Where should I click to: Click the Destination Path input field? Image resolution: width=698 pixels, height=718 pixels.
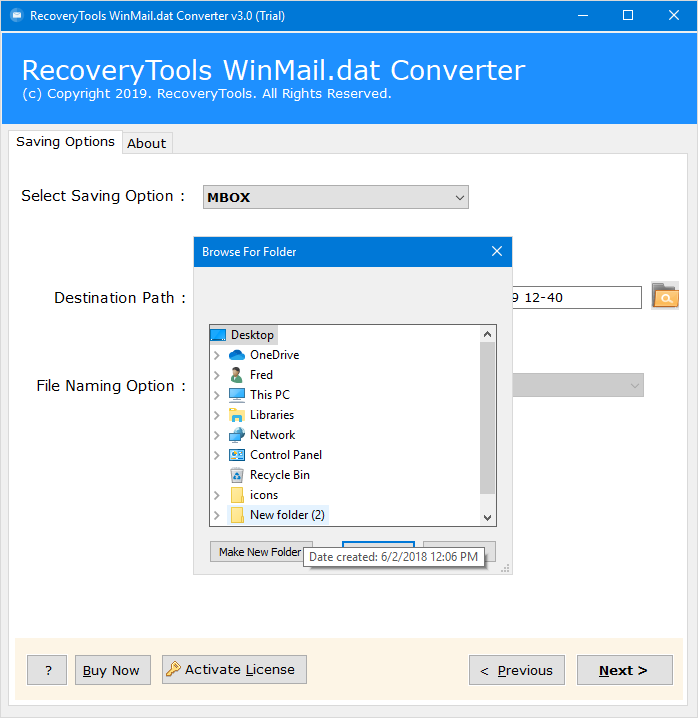(x=577, y=298)
